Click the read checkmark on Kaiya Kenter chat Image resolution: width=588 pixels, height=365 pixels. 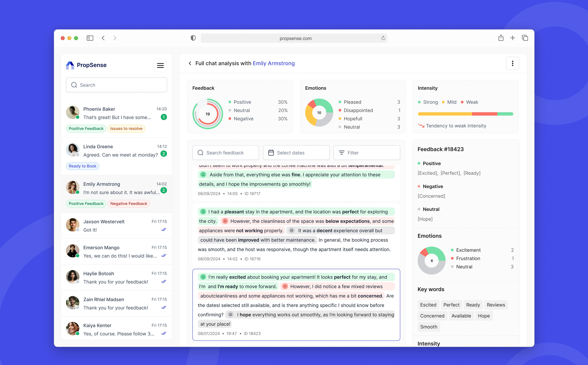pyautogui.click(x=164, y=333)
